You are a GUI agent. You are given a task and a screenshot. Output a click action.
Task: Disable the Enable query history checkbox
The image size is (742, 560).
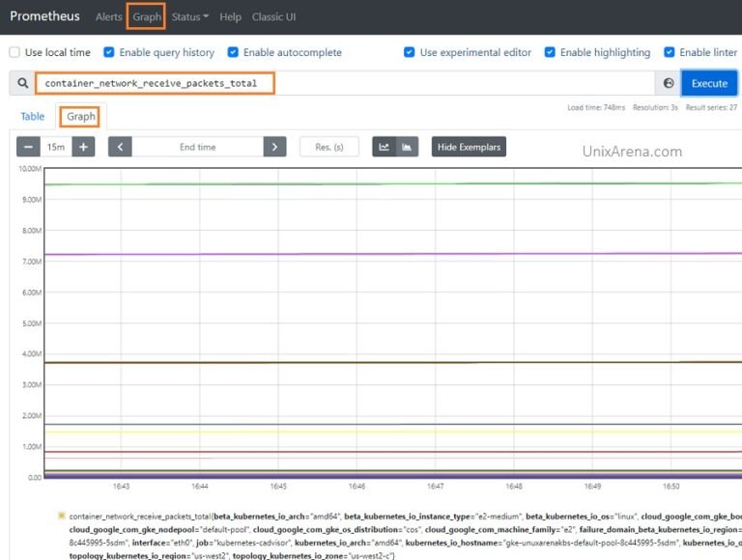point(109,53)
